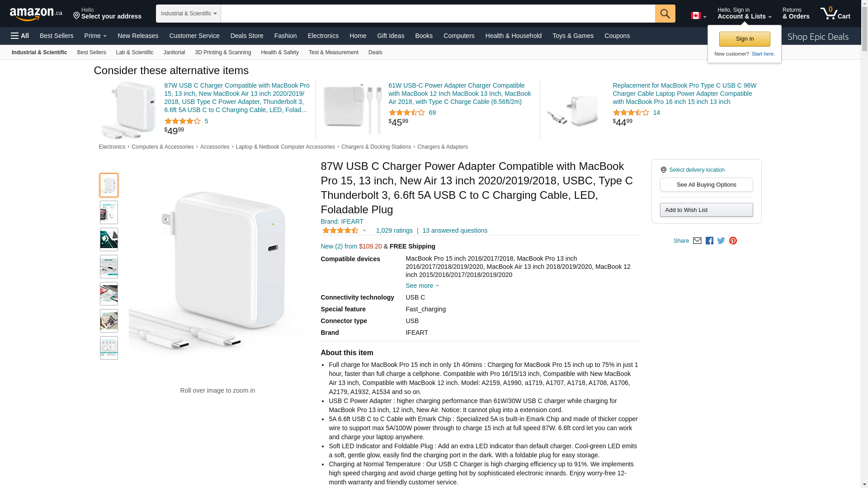
Task: Open the Industrial & Scientific search category dropdown
Action: point(189,14)
